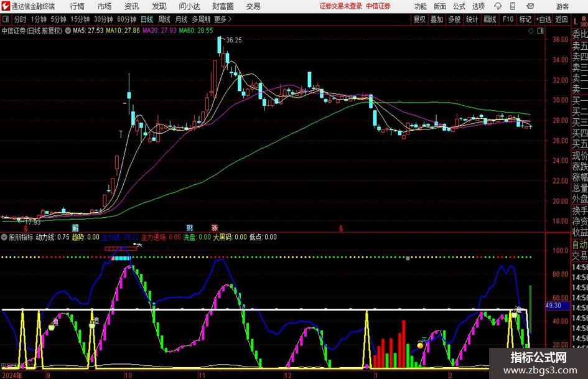Click the 低点: 0.00 indicator value

coord(263,237)
